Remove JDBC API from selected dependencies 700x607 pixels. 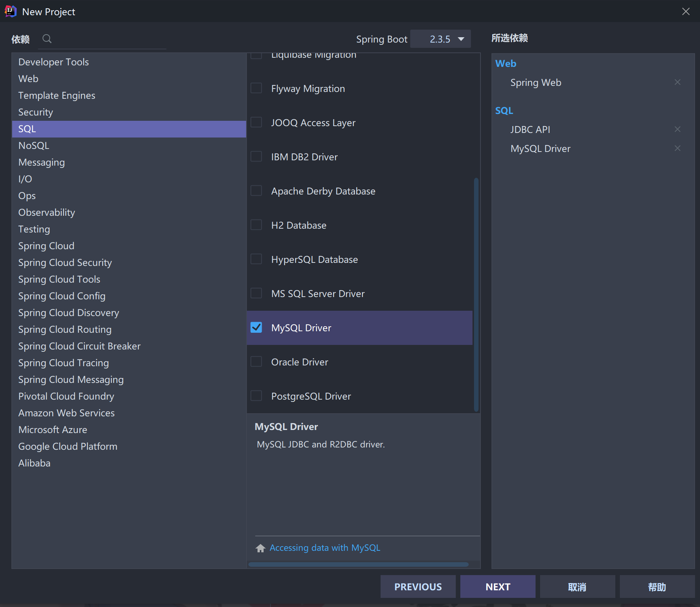click(x=678, y=129)
